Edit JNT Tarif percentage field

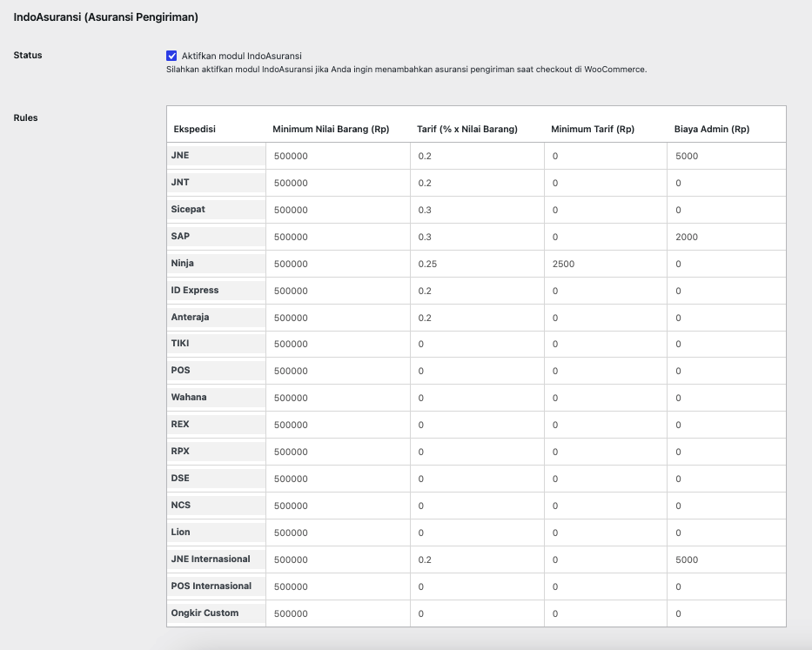coord(478,183)
